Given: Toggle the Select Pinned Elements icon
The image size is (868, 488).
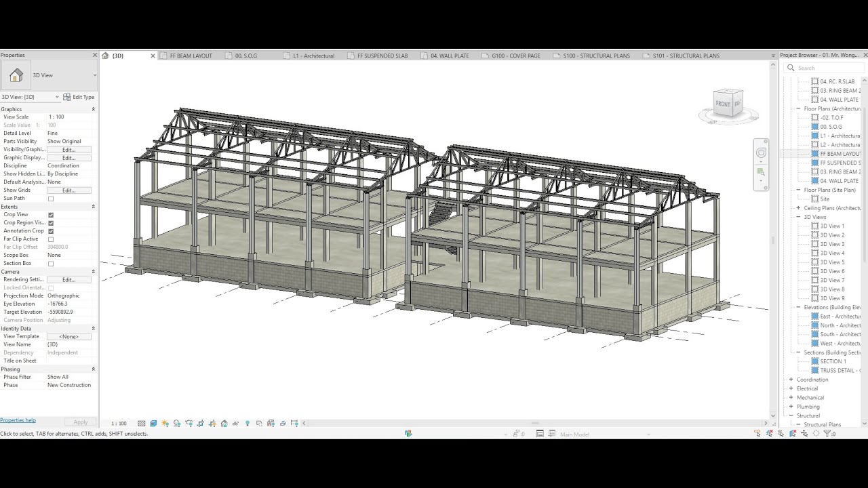Looking at the screenshot, I should pos(781,434).
